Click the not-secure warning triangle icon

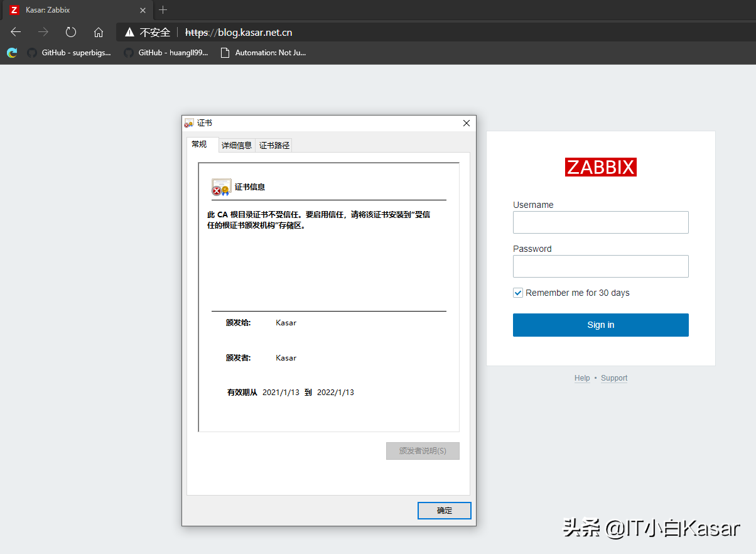click(129, 32)
